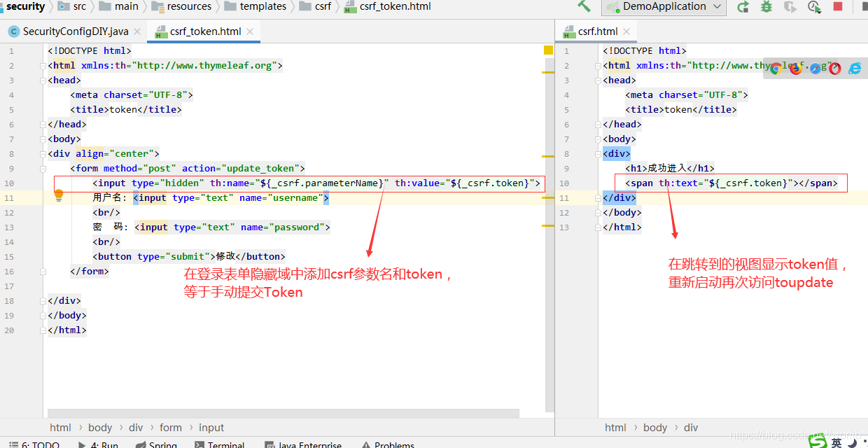Screen dimensions: 868x448
Task: Click the templates folder in navigation bar
Action: pyautogui.click(x=255, y=6)
